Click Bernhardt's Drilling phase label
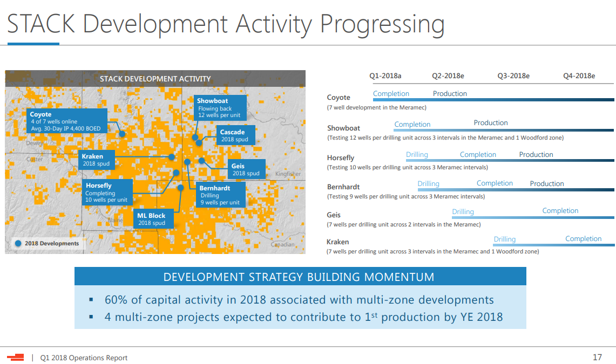 [x=428, y=183]
